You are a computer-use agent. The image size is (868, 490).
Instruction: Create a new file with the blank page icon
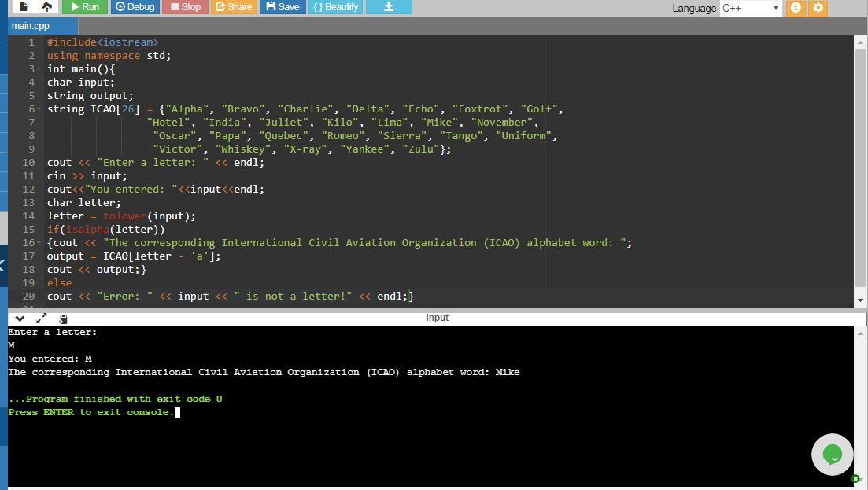(23, 6)
